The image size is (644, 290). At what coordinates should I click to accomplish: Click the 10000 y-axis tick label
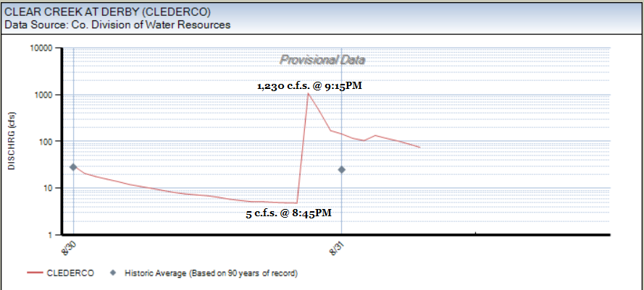pyautogui.click(x=43, y=48)
